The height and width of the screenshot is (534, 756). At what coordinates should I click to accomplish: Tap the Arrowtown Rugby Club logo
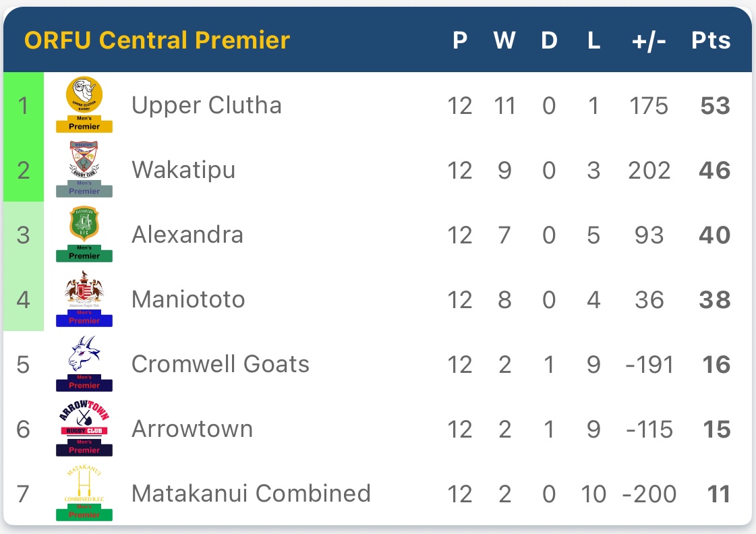click(x=84, y=427)
